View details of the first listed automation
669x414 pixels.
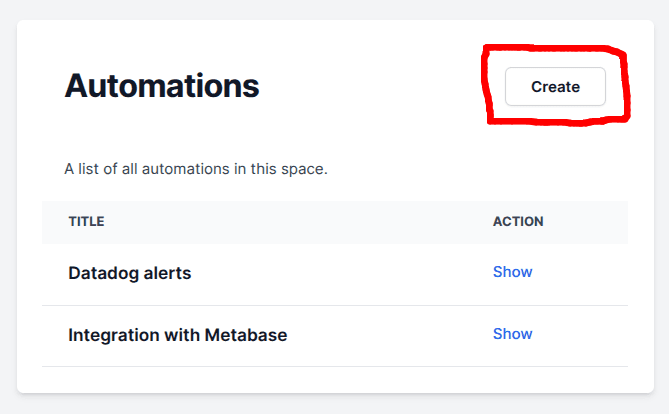(512, 272)
